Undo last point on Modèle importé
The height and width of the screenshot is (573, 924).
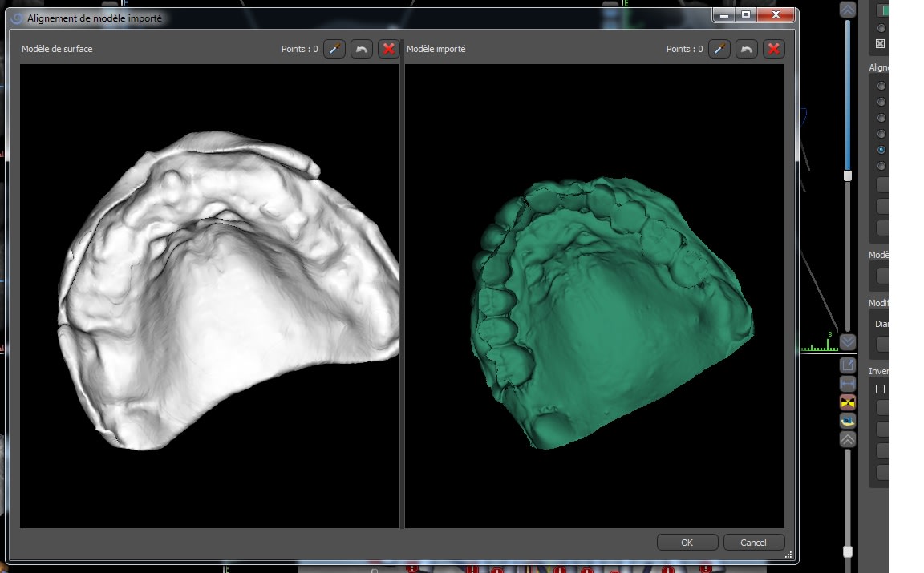click(x=747, y=49)
